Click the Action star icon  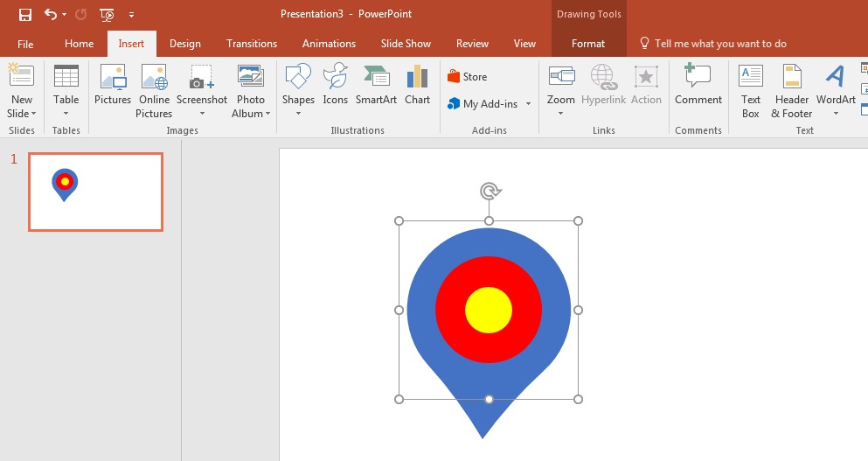point(646,76)
